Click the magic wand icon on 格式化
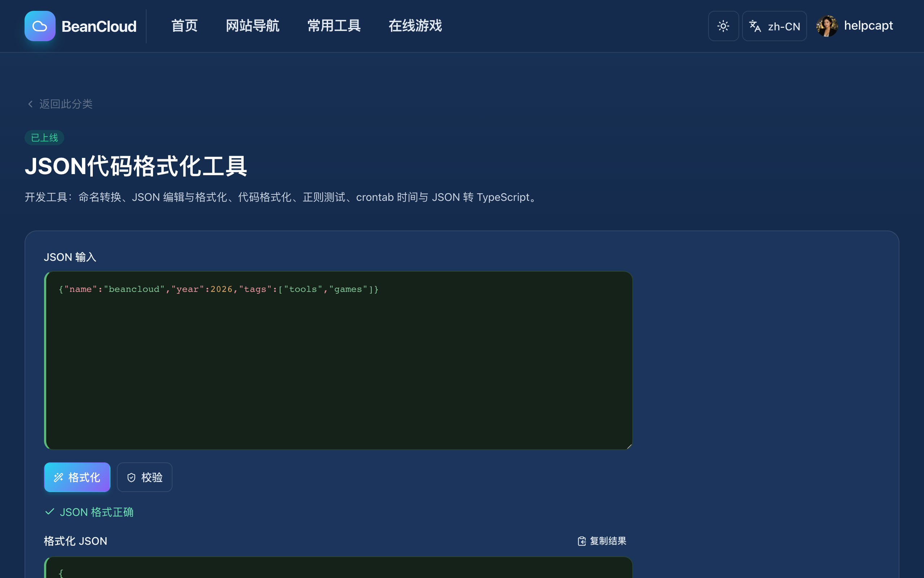The width and height of the screenshot is (924, 578). [58, 478]
